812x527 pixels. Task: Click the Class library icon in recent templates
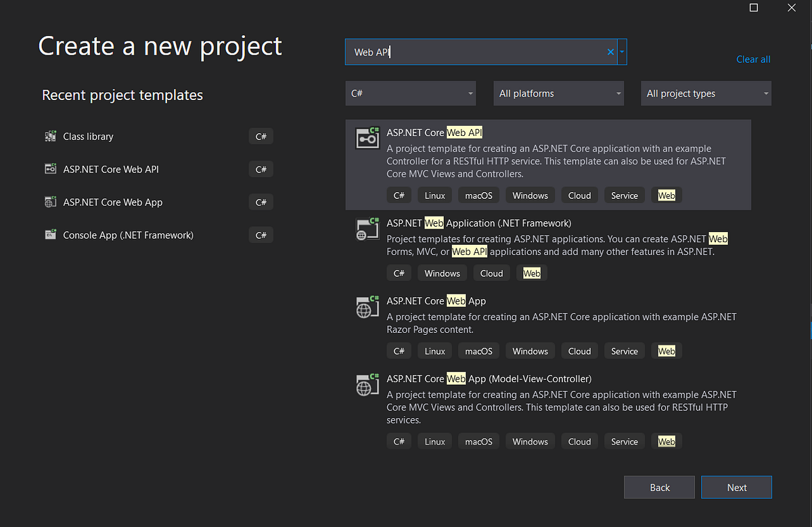[50, 136]
